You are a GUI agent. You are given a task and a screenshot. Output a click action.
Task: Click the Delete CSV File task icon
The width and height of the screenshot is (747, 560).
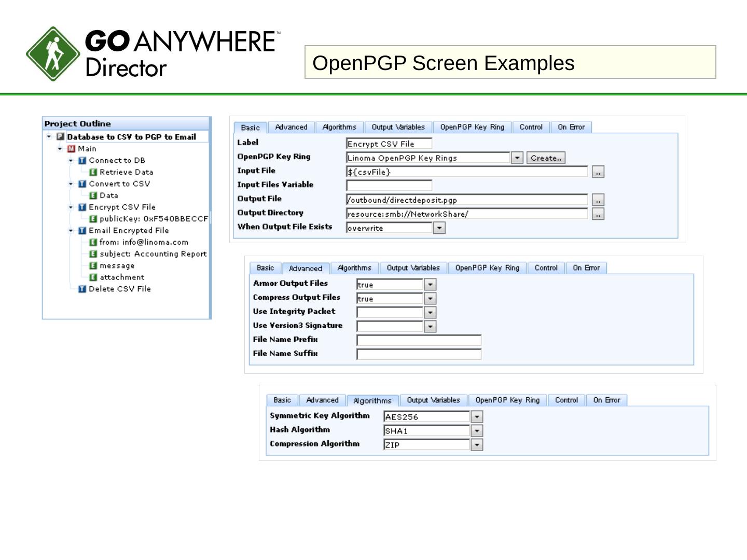click(82, 289)
